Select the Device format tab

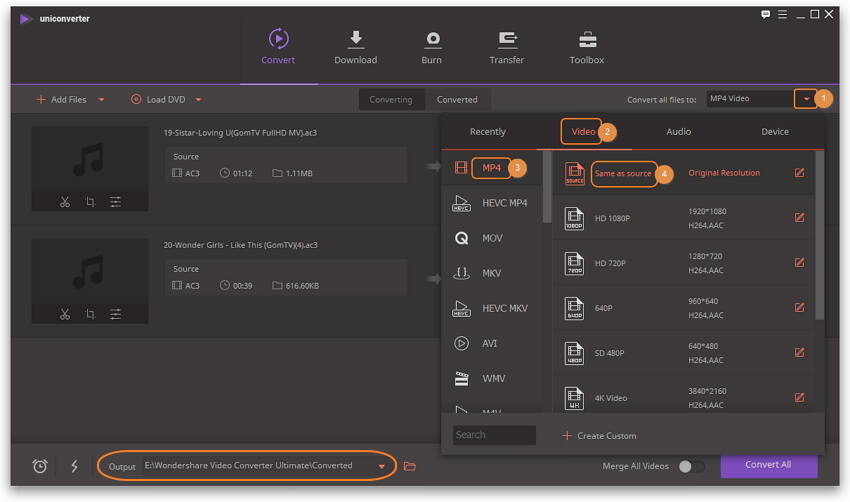(x=775, y=132)
